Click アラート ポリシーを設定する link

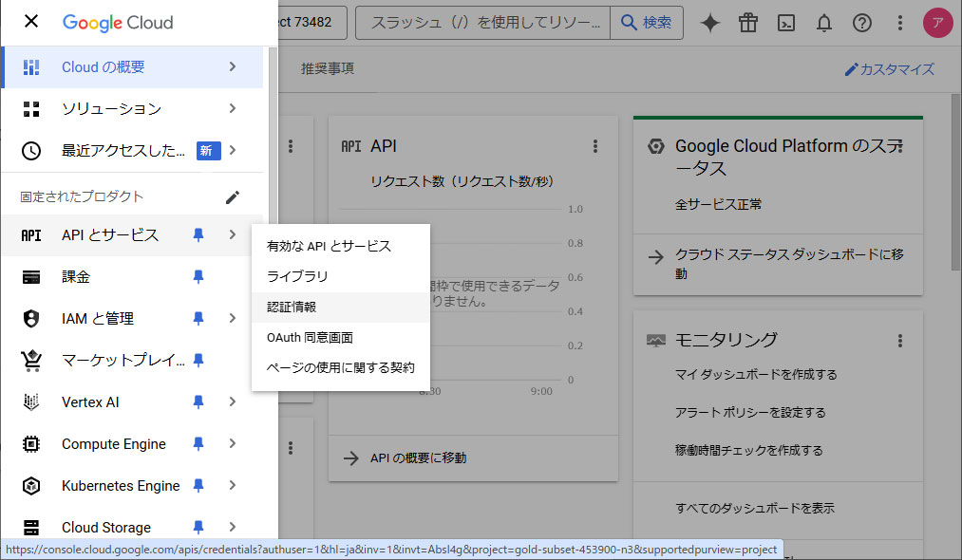750,413
